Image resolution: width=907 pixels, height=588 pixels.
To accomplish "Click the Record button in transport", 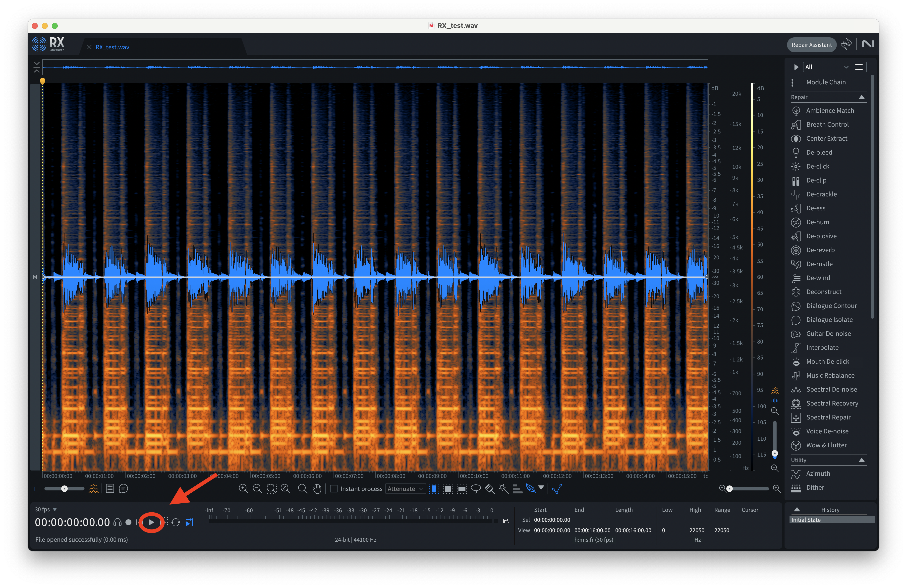I will 128,523.
